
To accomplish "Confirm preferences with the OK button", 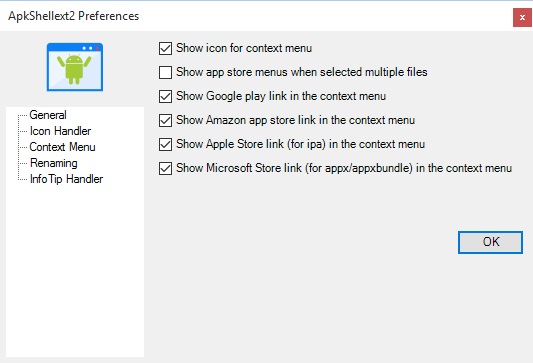I will (490, 242).
